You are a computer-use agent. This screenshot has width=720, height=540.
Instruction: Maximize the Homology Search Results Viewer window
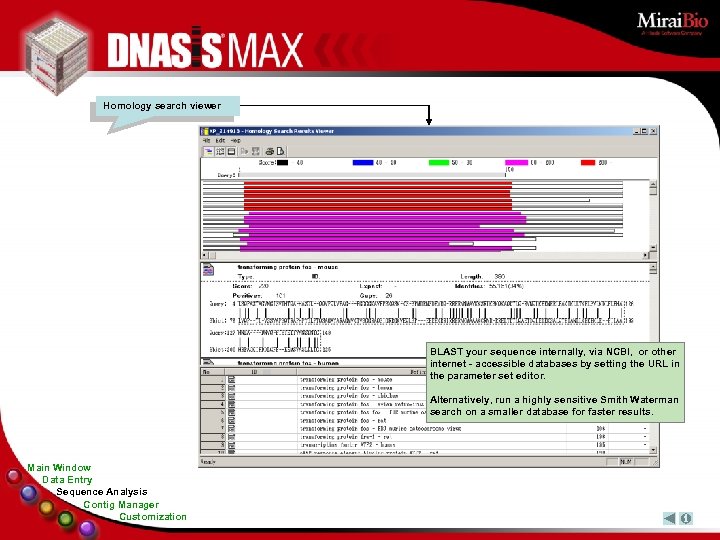click(x=645, y=131)
